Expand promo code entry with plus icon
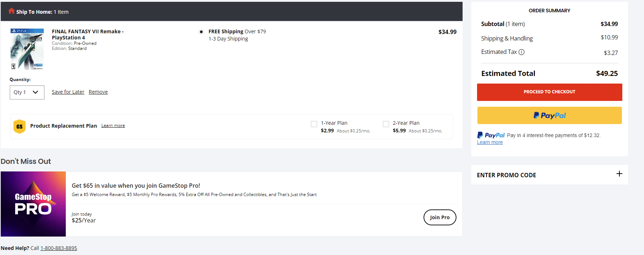This screenshot has height=255, width=644. pos(619,174)
